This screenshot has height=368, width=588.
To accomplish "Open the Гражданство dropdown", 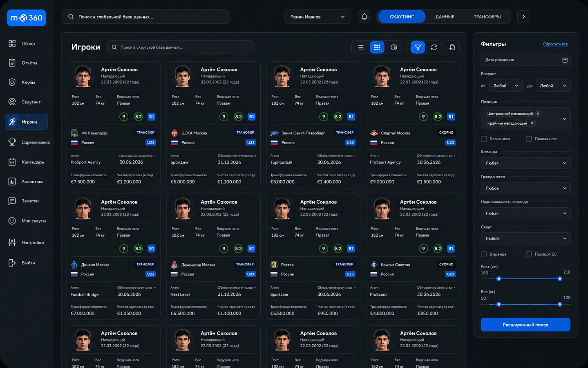I will coord(525,188).
